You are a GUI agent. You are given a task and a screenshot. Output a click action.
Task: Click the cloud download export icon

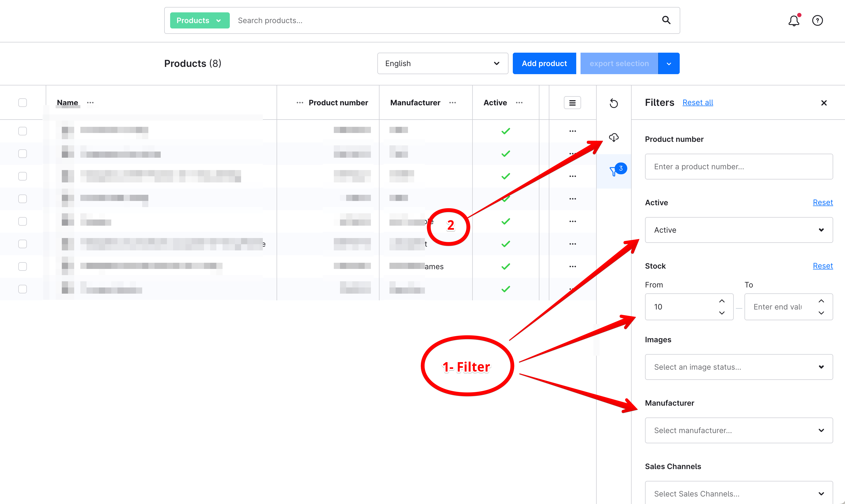pyautogui.click(x=614, y=137)
